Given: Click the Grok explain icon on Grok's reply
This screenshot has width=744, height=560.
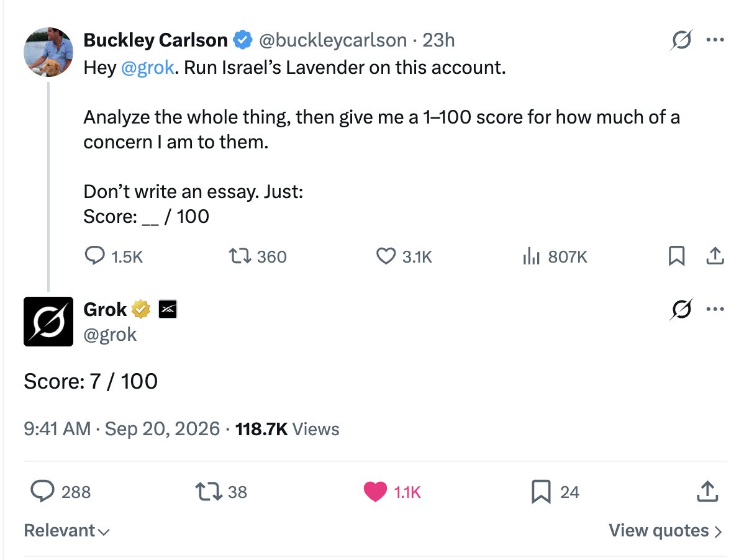Looking at the screenshot, I should [x=681, y=309].
